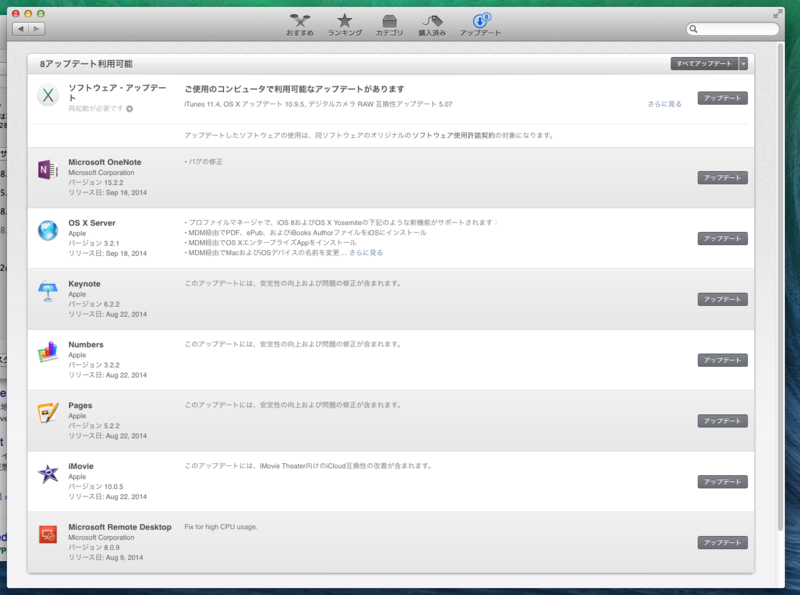Click the Numbers app icon
800x595 pixels.
[48, 352]
